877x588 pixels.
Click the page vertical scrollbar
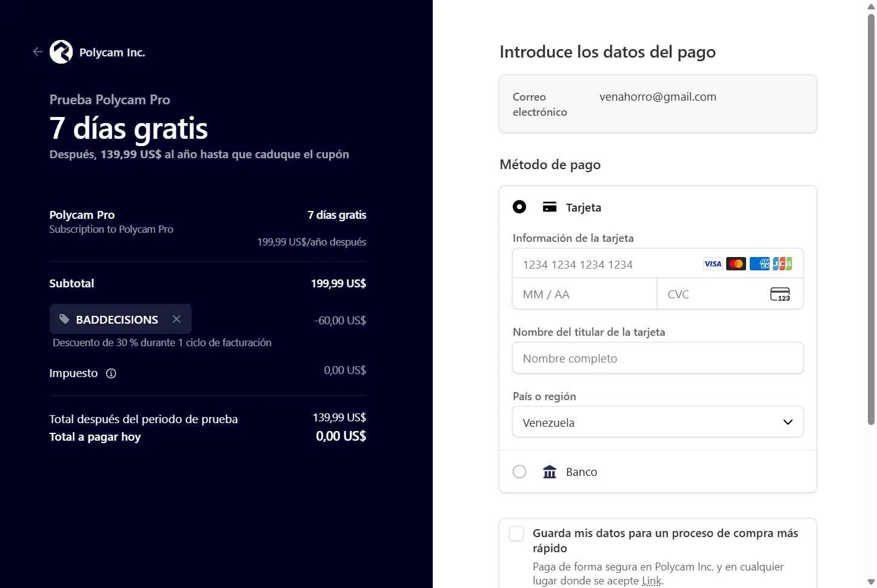(x=871, y=218)
